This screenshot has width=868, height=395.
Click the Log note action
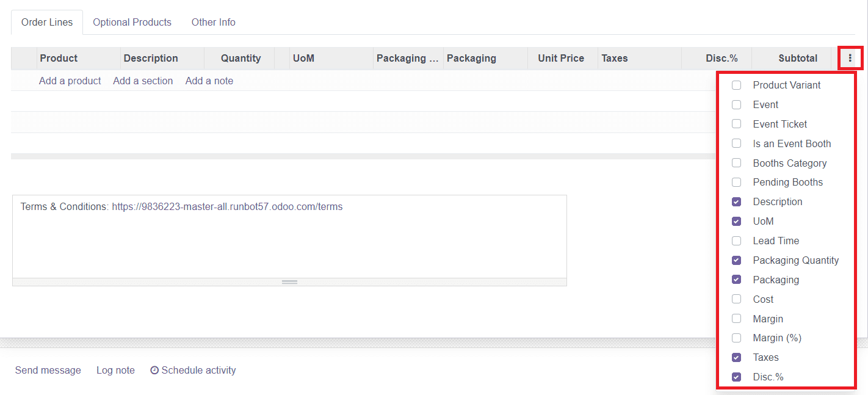tap(115, 370)
